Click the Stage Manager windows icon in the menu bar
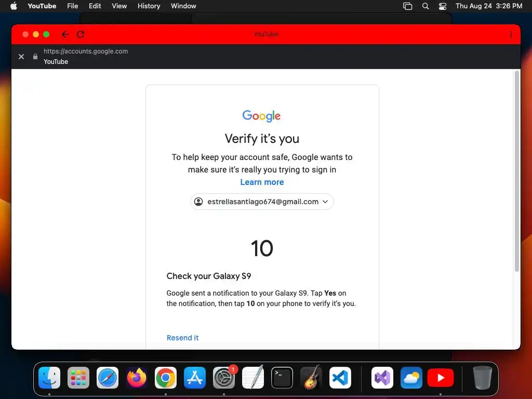Viewport: 532px width, 399px height. coord(407,6)
